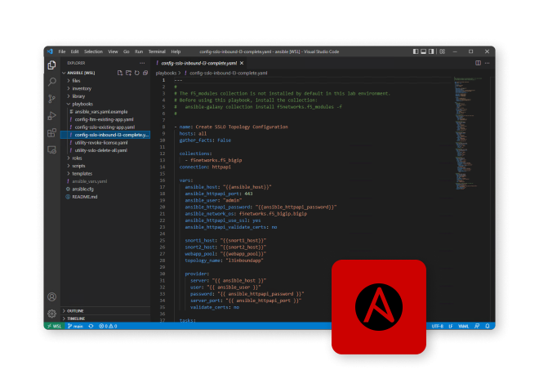Screen dimensions: 539x392
Task: Open utility-sslo-delete-all.yaml file
Action: click(105, 150)
